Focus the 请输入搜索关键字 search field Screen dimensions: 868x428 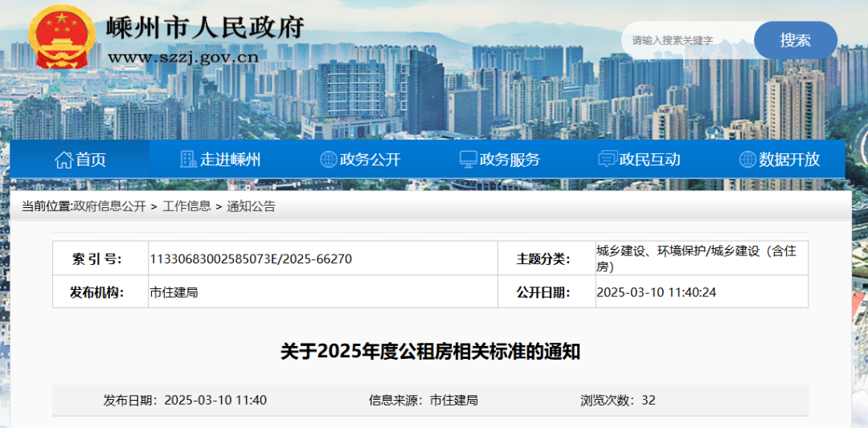(x=687, y=40)
